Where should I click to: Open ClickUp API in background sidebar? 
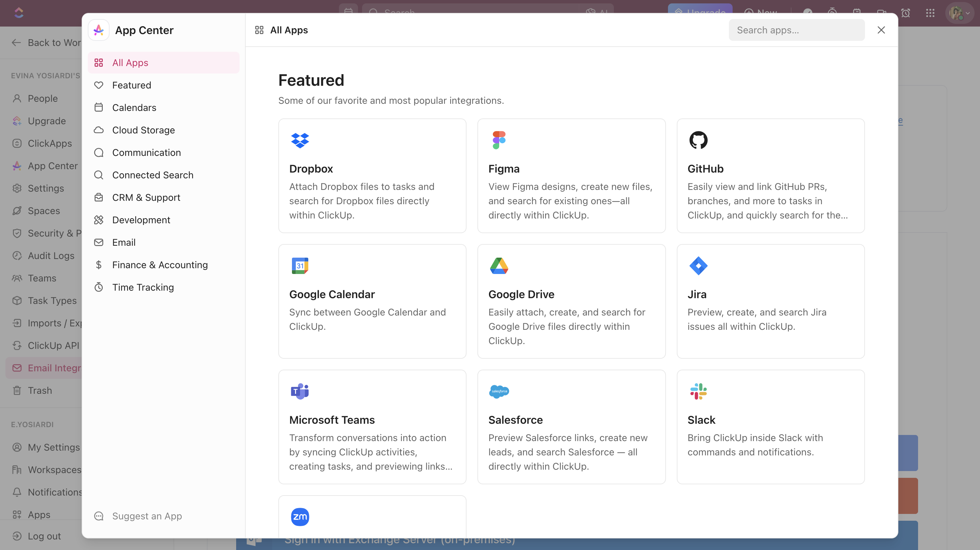click(x=44, y=345)
